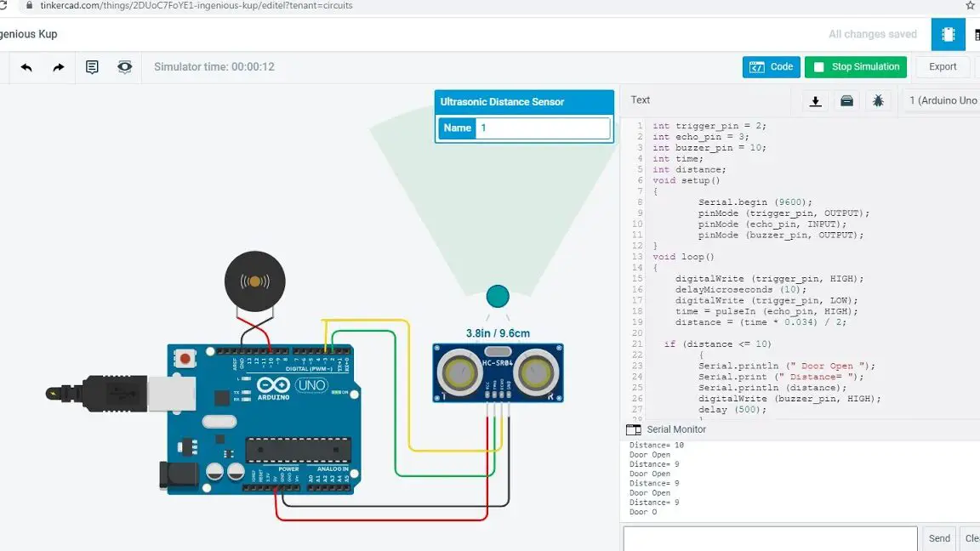Click the Ultrasonic Distance Sensor panel header

[524, 101]
